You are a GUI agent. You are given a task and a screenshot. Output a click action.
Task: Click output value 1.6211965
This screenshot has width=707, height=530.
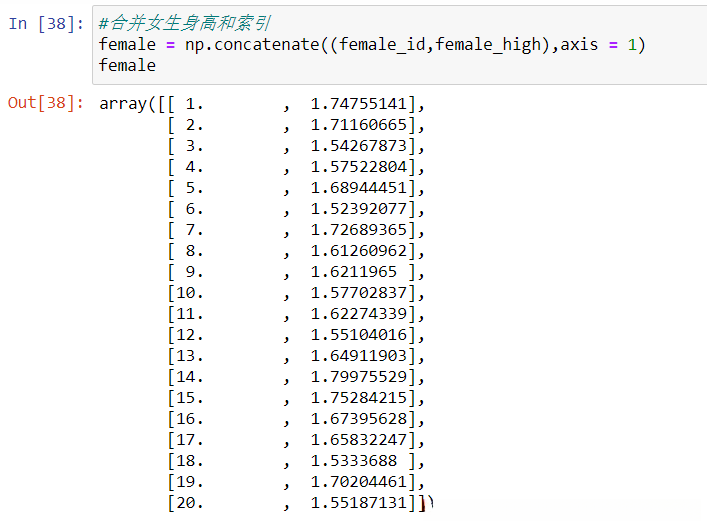(354, 272)
